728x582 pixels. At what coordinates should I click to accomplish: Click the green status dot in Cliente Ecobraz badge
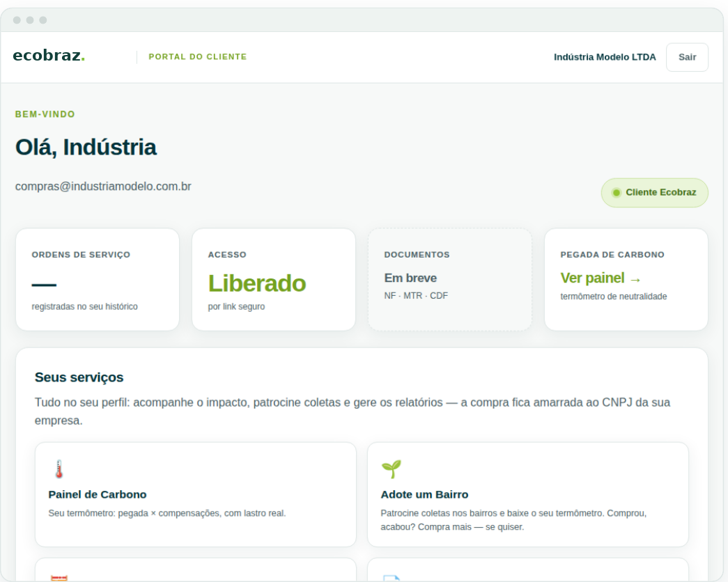pyautogui.click(x=616, y=193)
